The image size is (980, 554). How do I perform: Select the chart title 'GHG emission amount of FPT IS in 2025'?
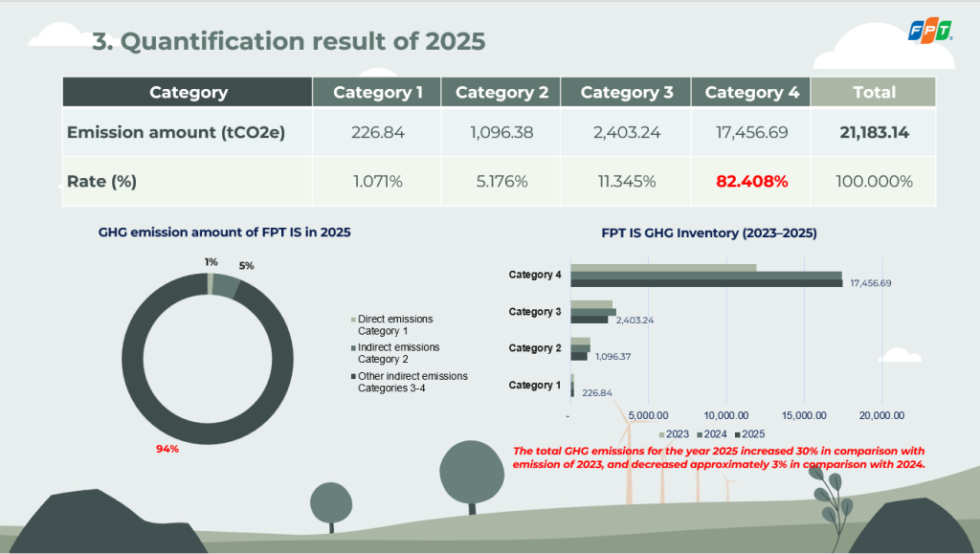[224, 233]
